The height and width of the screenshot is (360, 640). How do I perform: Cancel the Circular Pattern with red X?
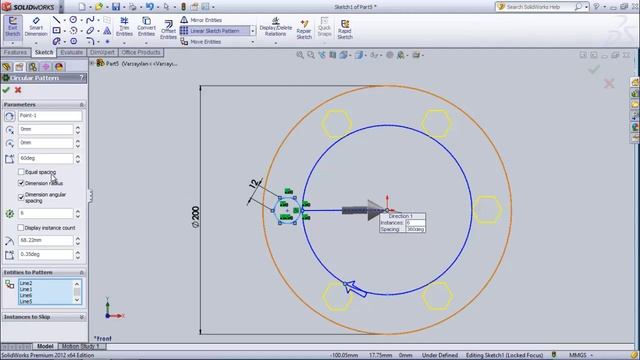coord(18,90)
